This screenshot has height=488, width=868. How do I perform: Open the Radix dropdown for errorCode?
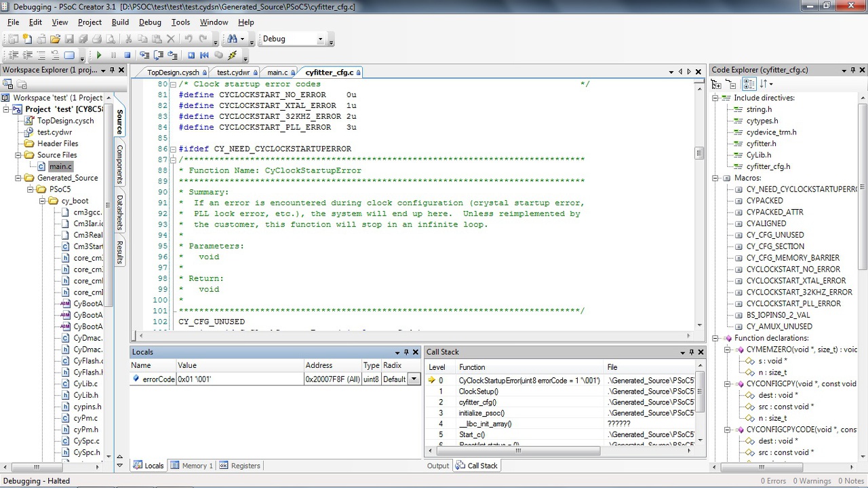[x=414, y=379]
